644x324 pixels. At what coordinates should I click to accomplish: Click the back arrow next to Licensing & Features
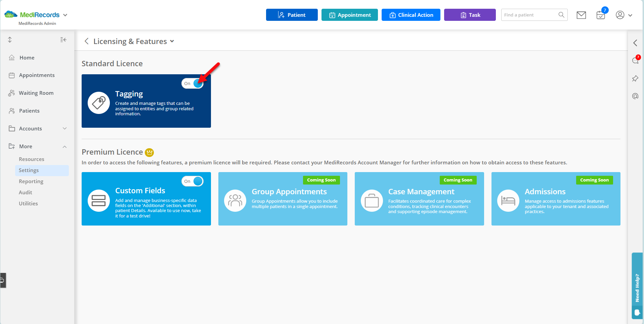[86, 41]
